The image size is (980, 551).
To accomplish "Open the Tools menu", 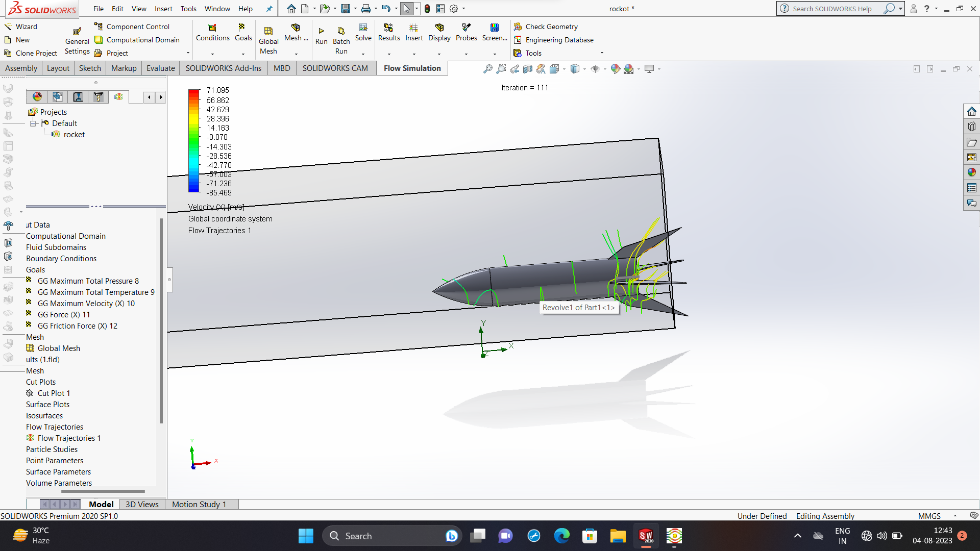I will (x=188, y=9).
